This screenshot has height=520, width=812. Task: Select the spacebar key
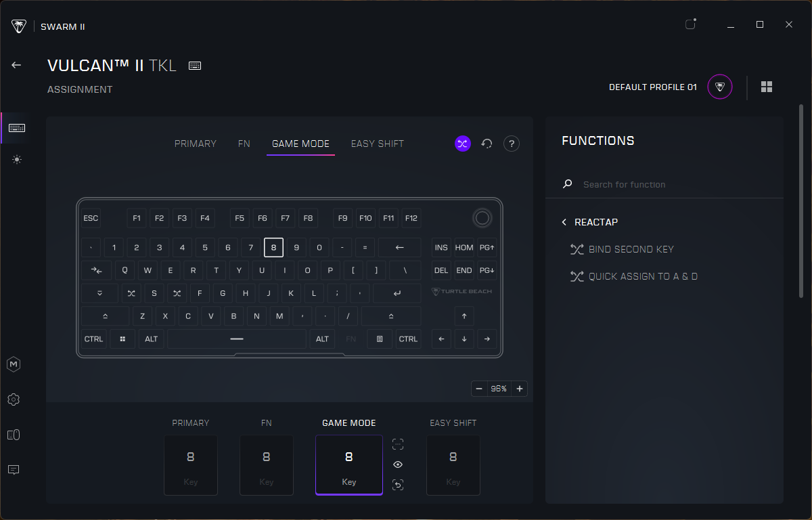237,339
